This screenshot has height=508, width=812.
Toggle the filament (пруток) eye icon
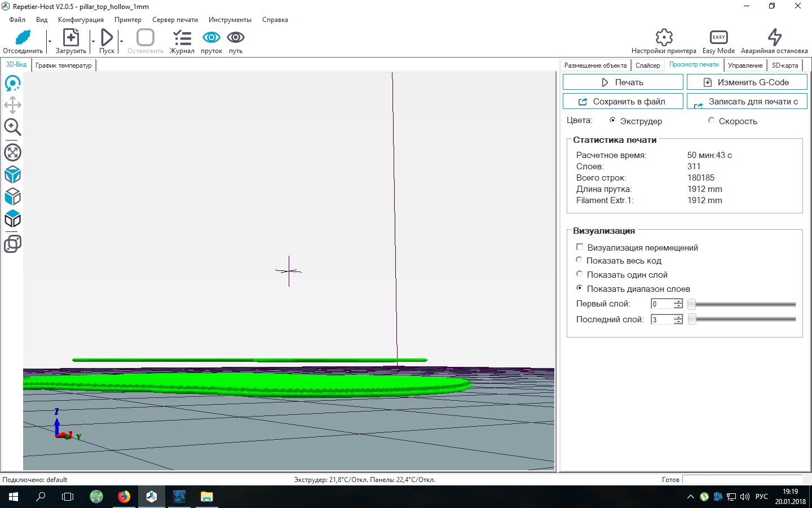coord(211,38)
